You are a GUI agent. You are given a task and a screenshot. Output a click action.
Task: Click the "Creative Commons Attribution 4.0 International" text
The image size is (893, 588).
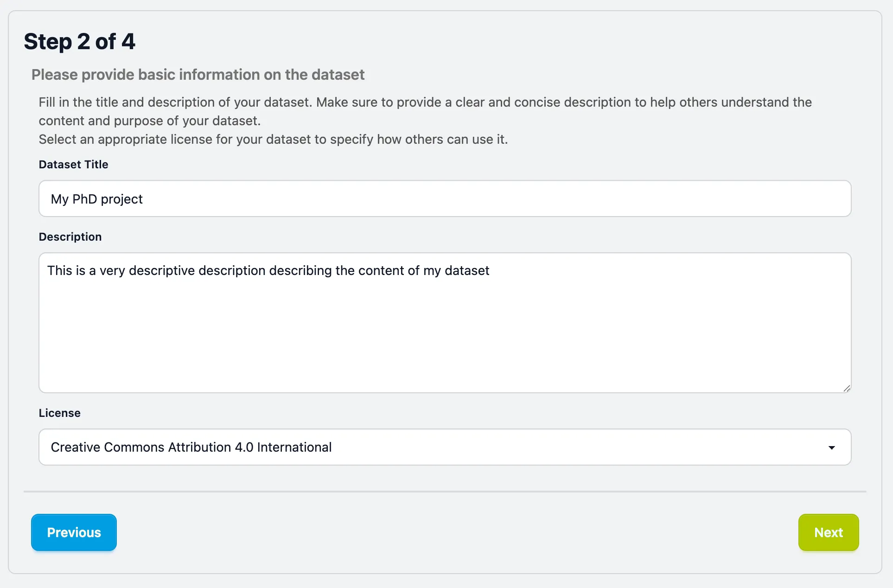pyautogui.click(x=191, y=447)
